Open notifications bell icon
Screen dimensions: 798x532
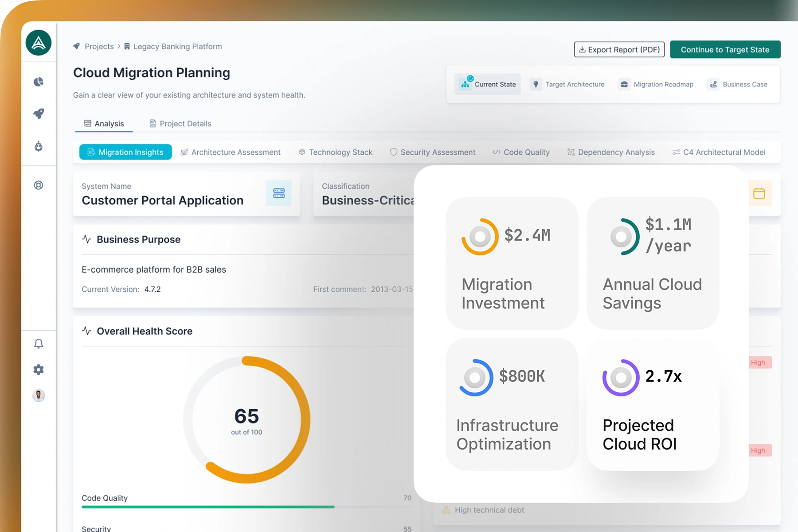tap(39, 344)
